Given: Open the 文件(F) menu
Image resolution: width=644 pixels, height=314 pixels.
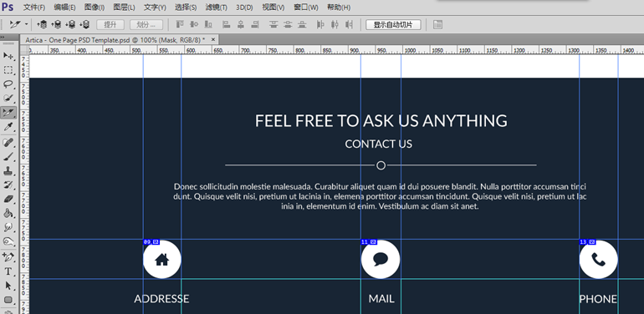Looking at the screenshot, I should point(34,8).
